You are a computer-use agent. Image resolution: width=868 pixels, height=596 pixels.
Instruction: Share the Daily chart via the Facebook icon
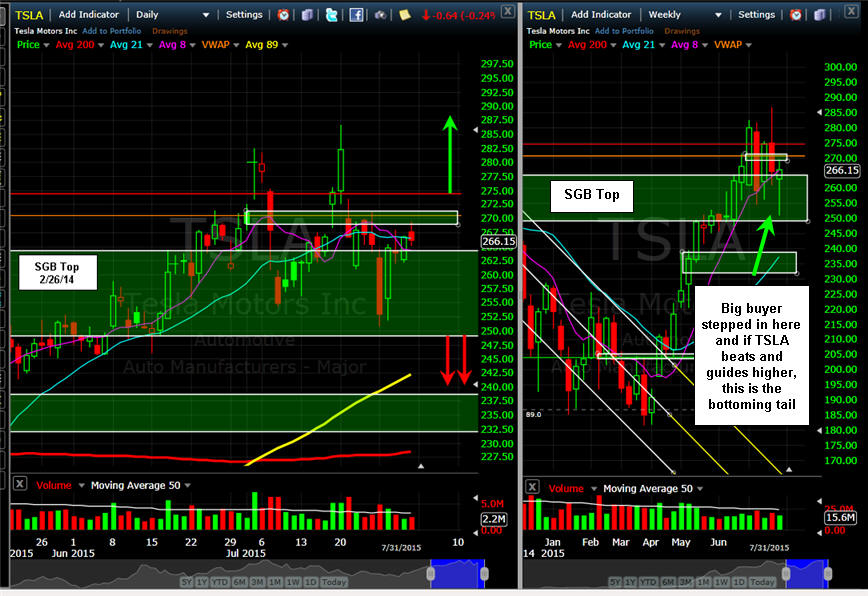pyautogui.click(x=356, y=15)
